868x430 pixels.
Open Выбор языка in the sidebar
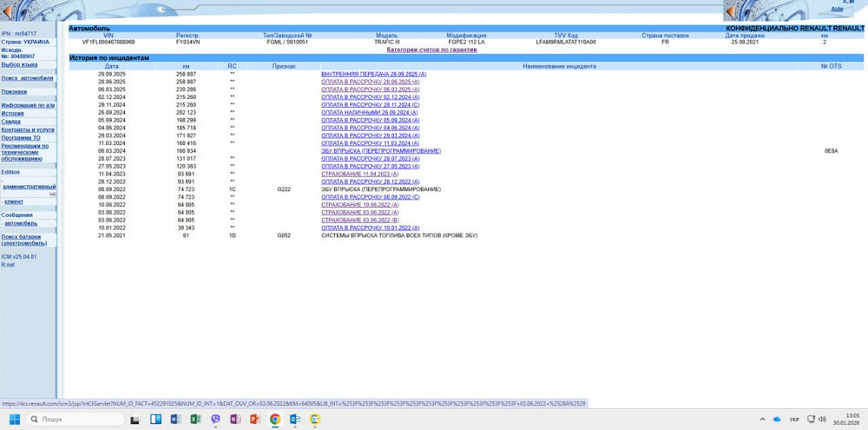(x=19, y=64)
